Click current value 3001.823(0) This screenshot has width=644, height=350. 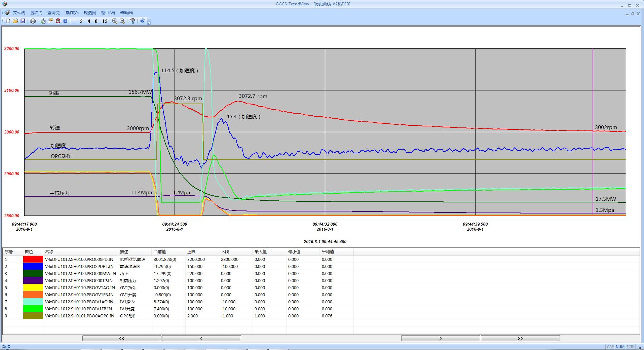(x=165, y=259)
